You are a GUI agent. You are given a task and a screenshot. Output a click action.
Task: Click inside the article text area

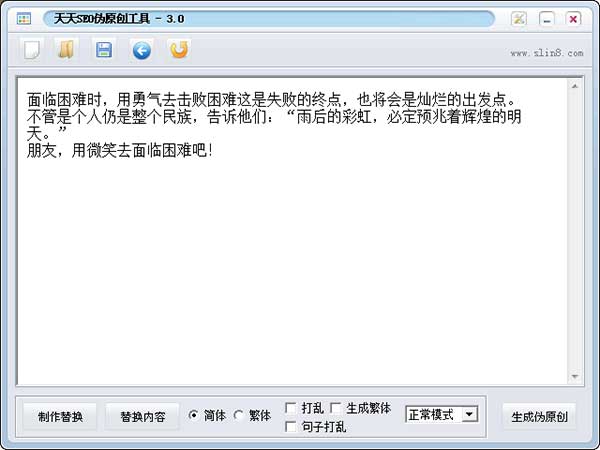click(292, 231)
